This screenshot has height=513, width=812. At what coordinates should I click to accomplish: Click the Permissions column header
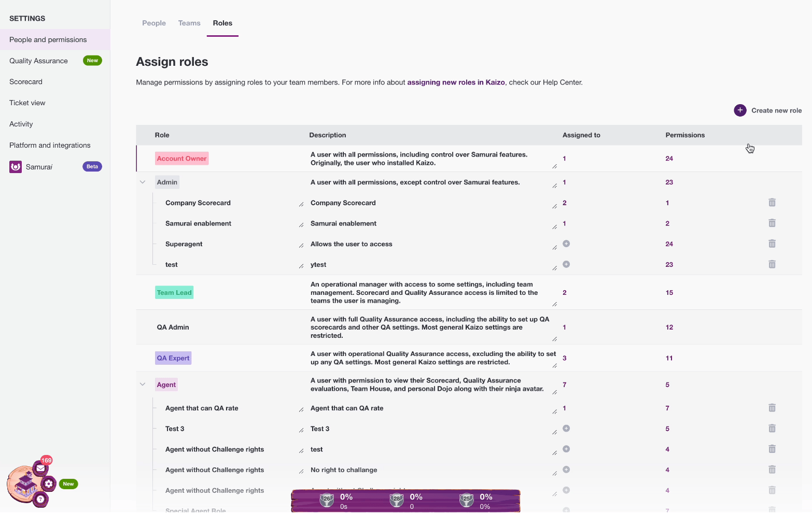coord(685,135)
